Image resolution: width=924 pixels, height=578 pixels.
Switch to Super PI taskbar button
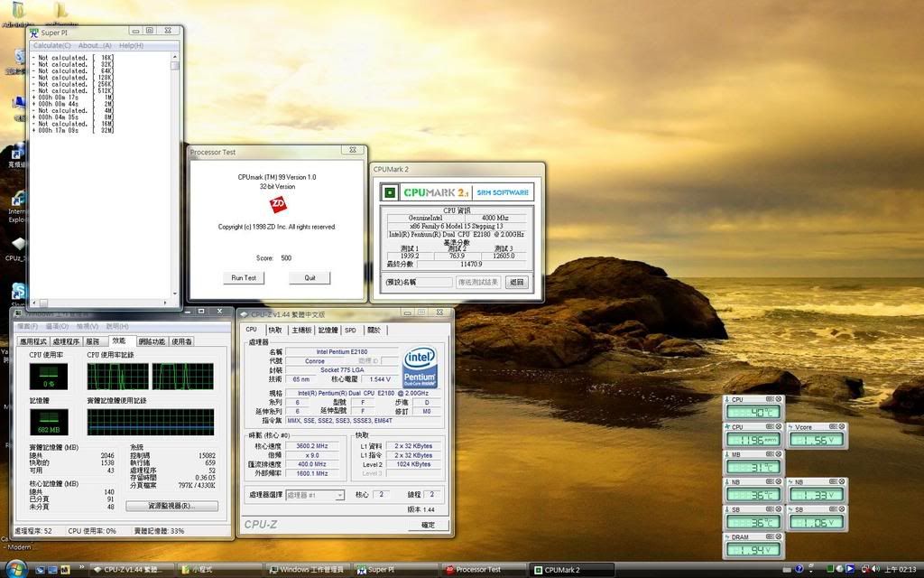click(x=395, y=570)
